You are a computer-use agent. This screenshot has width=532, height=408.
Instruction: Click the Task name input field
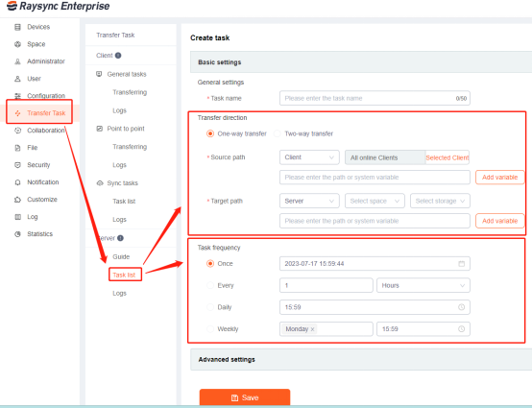(375, 98)
